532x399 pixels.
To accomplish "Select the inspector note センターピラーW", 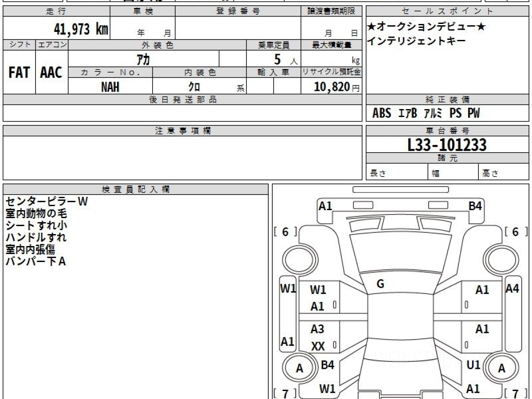I will pyautogui.click(x=47, y=202).
